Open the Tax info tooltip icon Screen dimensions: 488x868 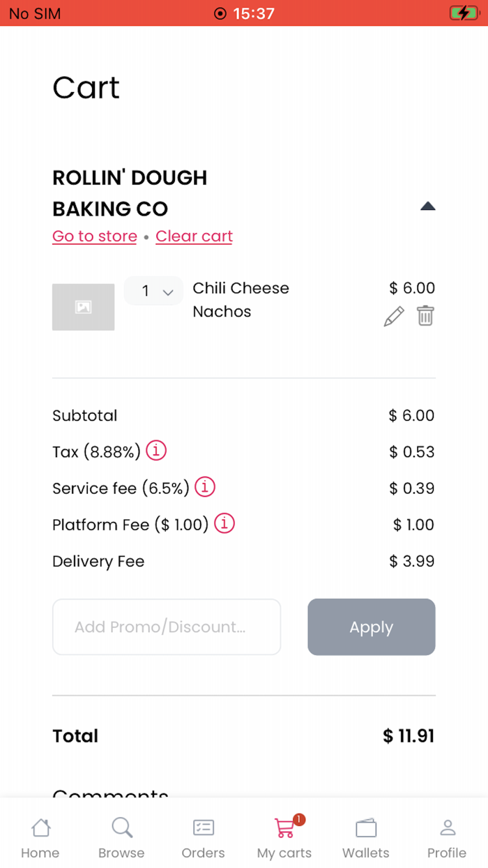(x=156, y=451)
